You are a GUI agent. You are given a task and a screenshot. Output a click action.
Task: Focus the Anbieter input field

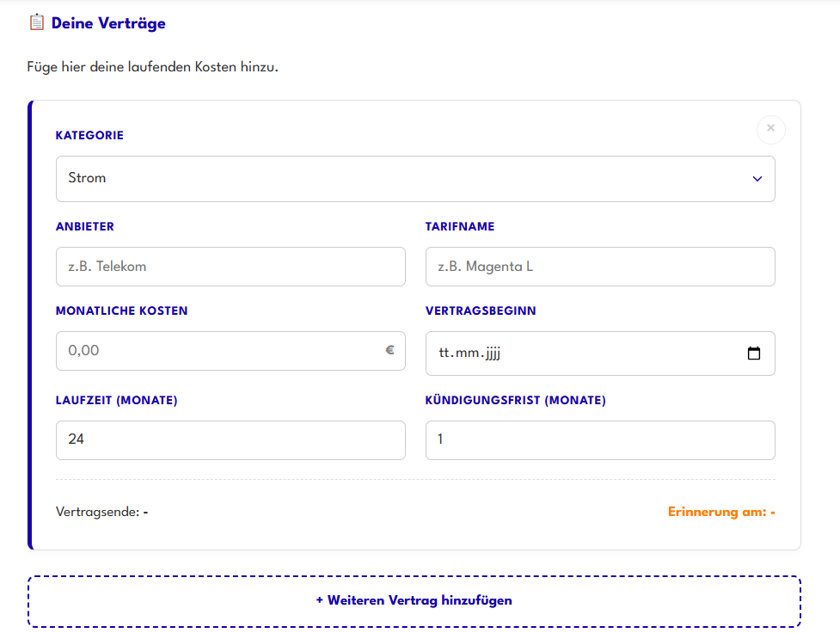[230, 267]
